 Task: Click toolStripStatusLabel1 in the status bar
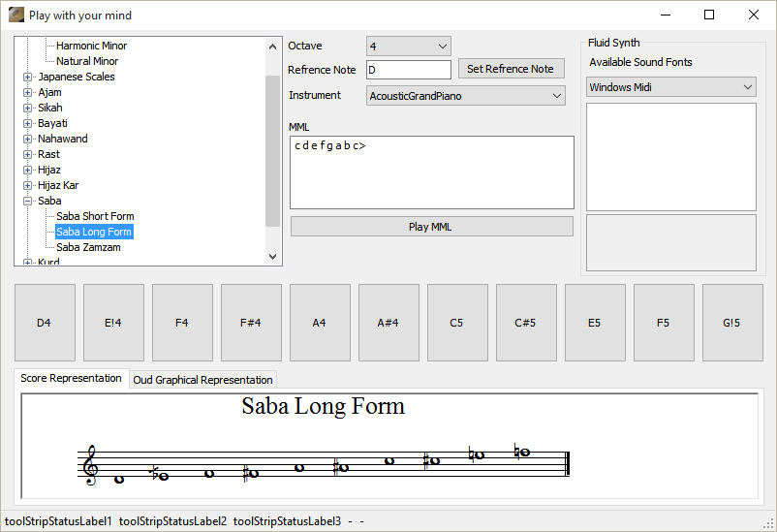[58, 521]
